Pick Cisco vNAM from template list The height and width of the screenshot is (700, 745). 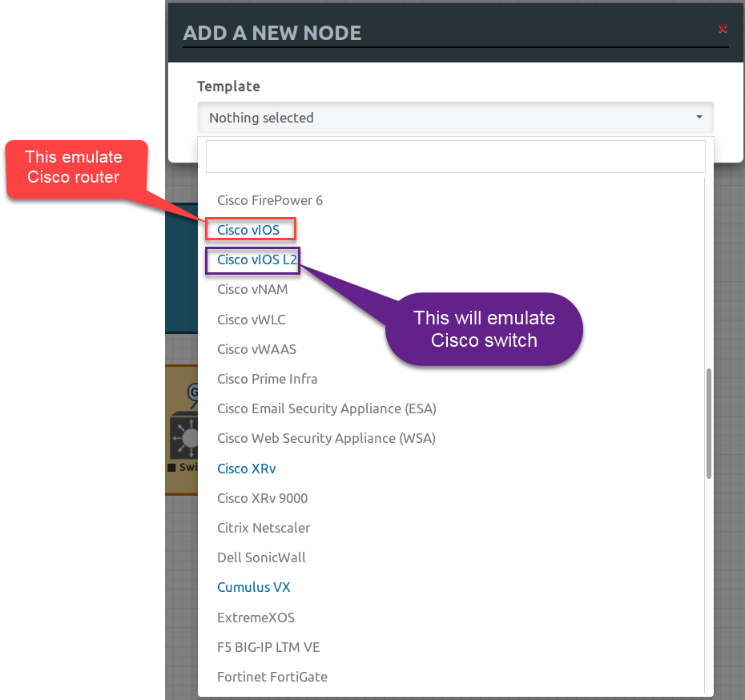pyautogui.click(x=252, y=289)
